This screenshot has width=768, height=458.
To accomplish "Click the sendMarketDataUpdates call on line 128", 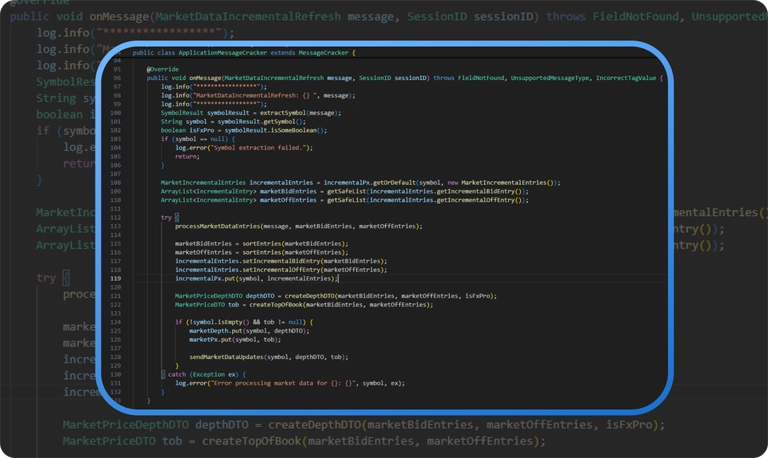I will click(x=269, y=358).
